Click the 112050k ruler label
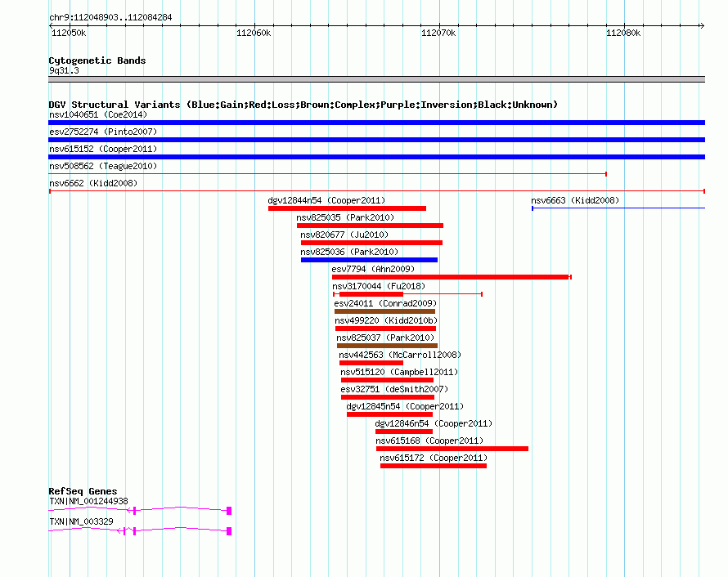Screen dimensions: 728x577 [69, 33]
